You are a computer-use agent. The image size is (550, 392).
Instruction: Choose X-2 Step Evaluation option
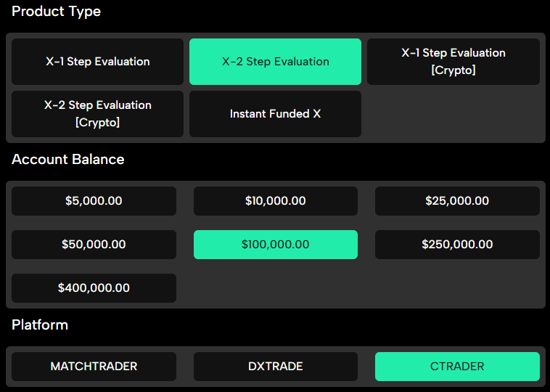(x=275, y=62)
